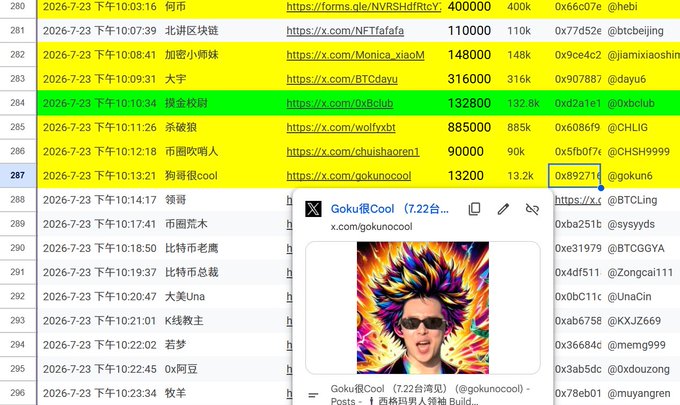The height and width of the screenshot is (405, 680).
Task: Click the copy link icon in preview card
Action: pos(474,209)
